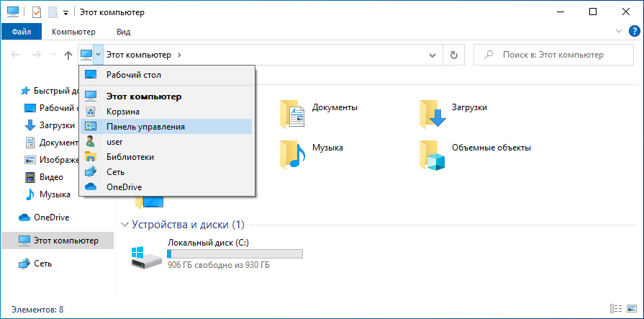
Task: Open the 3D Objects folder (Объемные объекты)
Action: pyautogui.click(x=434, y=153)
